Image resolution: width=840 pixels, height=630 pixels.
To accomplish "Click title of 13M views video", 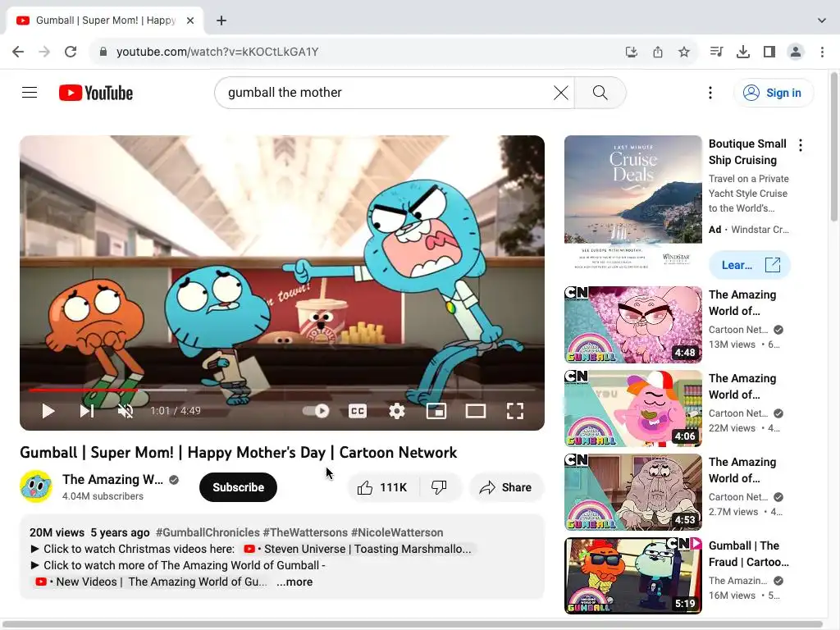I will 742,303.
